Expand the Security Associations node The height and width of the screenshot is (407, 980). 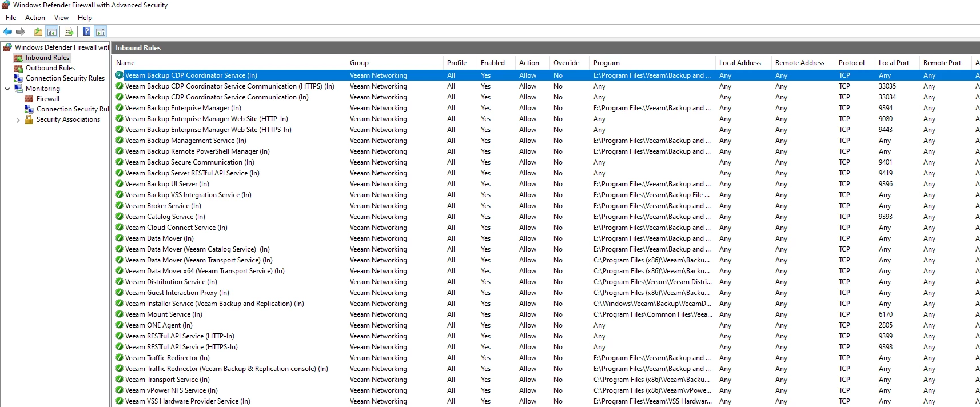[x=18, y=119]
